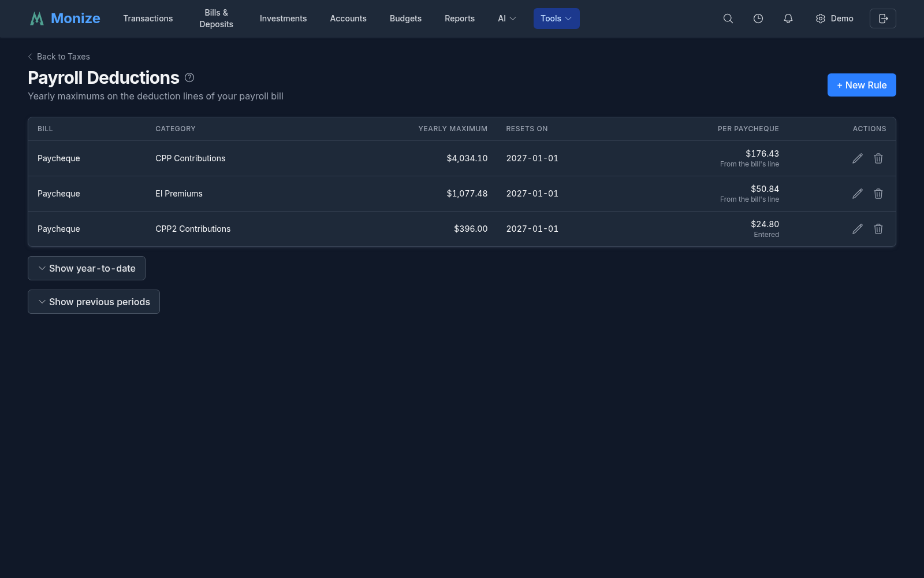The width and height of the screenshot is (924, 578).
Task: Open Demo settings gear
Action: tap(834, 18)
